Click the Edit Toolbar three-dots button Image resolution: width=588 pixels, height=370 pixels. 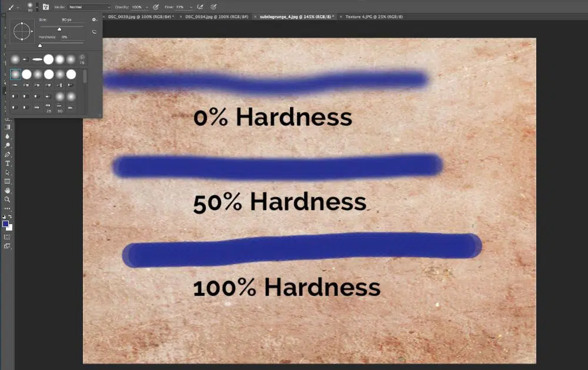pos(8,209)
